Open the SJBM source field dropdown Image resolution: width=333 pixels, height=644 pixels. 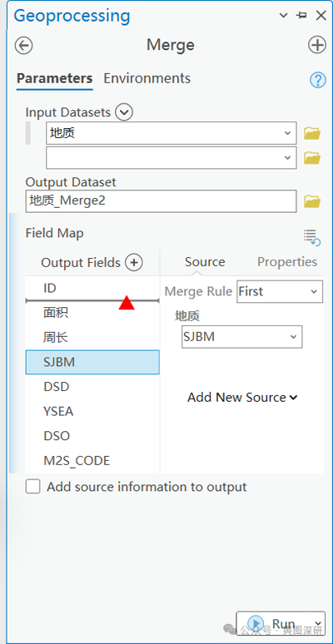click(241, 337)
